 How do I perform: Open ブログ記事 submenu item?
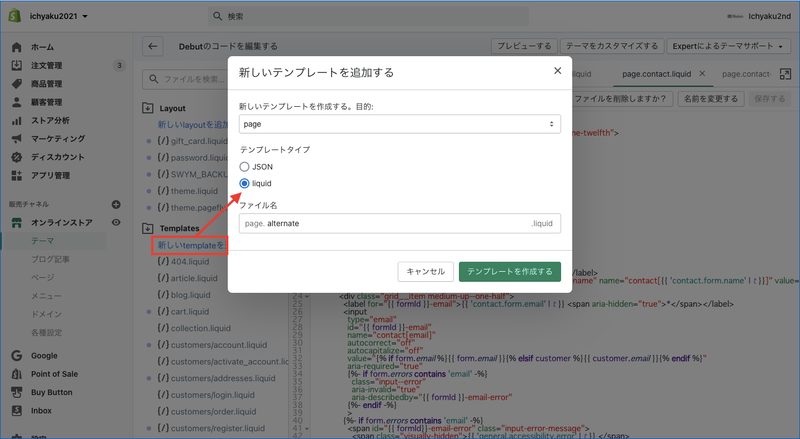click(51, 259)
